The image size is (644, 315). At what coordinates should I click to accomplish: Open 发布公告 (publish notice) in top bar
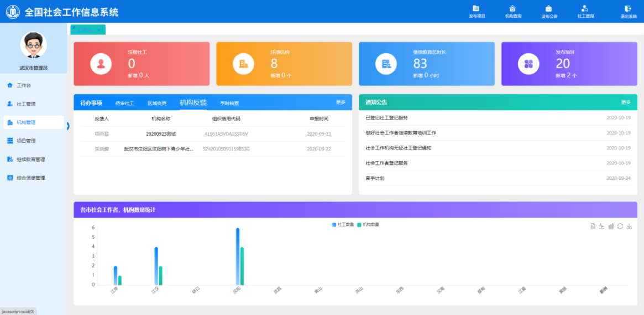(549, 12)
